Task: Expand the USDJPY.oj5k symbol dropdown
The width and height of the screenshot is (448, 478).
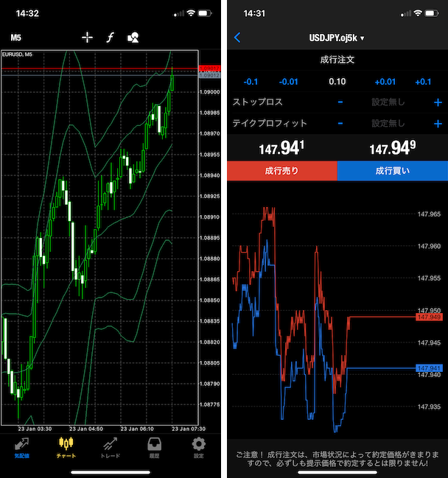Action: click(x=337, y=38)
